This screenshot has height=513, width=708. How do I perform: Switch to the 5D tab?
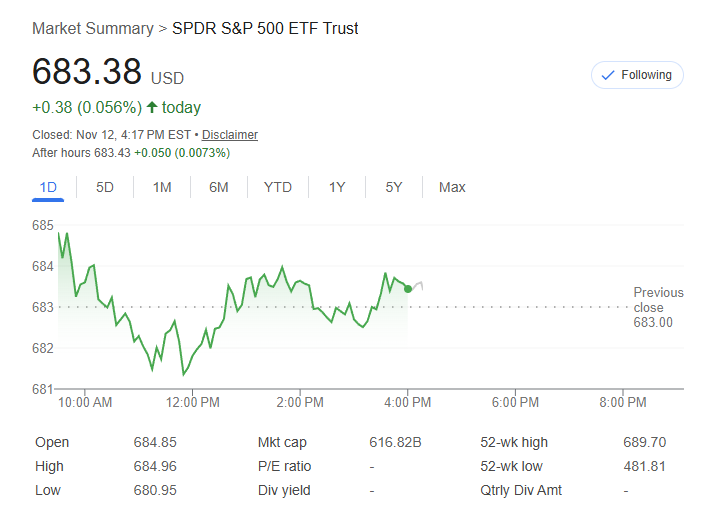105,187
